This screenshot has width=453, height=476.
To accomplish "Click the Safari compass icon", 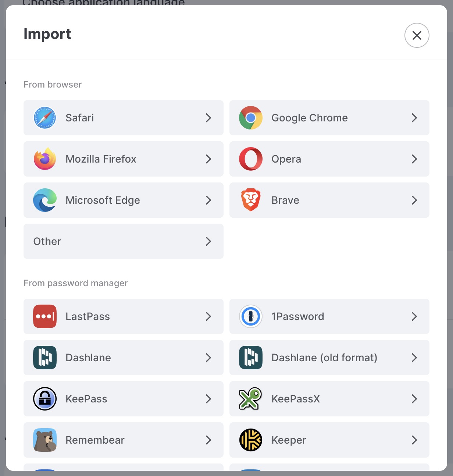I will tap(45, 118).
